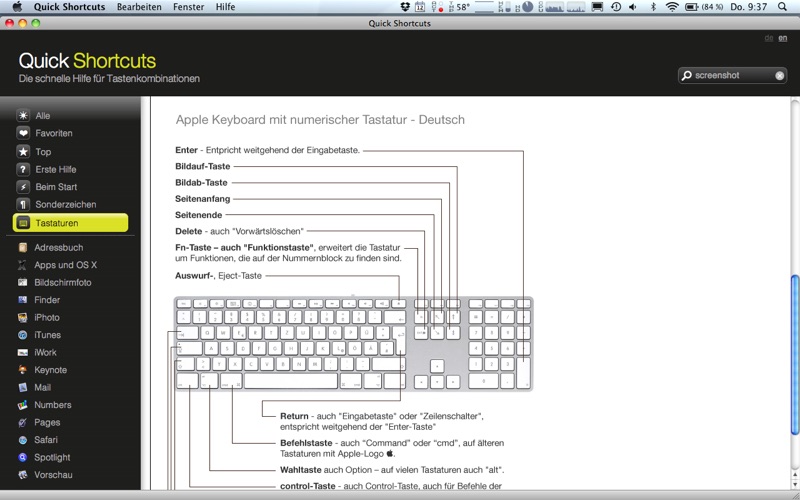Click the Keynote icon
Screen dimensions: 800x500
click(22, 370)
